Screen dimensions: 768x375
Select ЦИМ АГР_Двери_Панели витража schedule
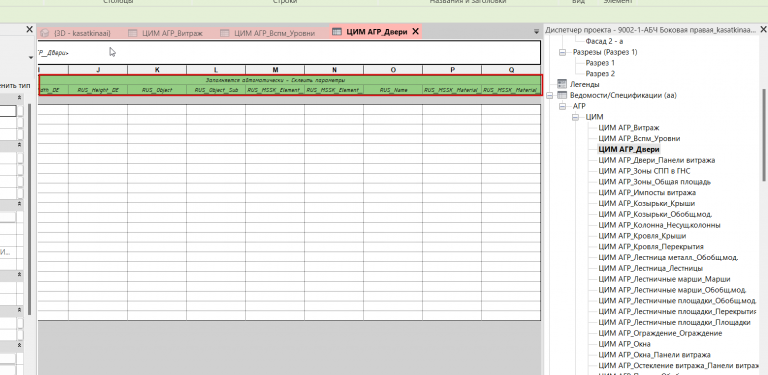pyautogui.click(x=657, y=160)
